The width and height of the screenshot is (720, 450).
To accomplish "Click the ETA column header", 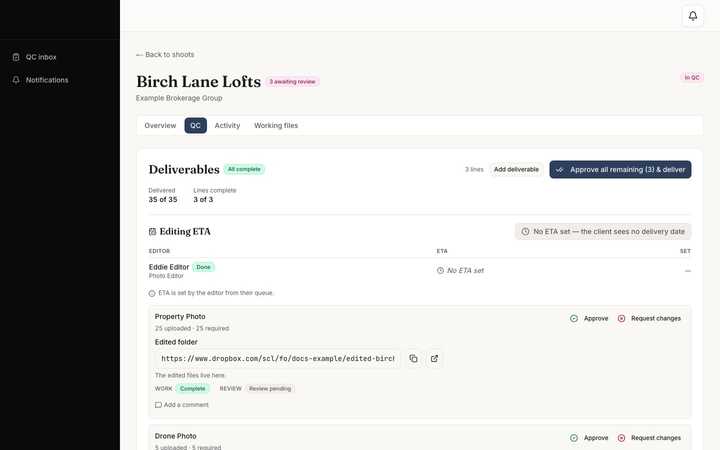I will click(x=442, y=251).
